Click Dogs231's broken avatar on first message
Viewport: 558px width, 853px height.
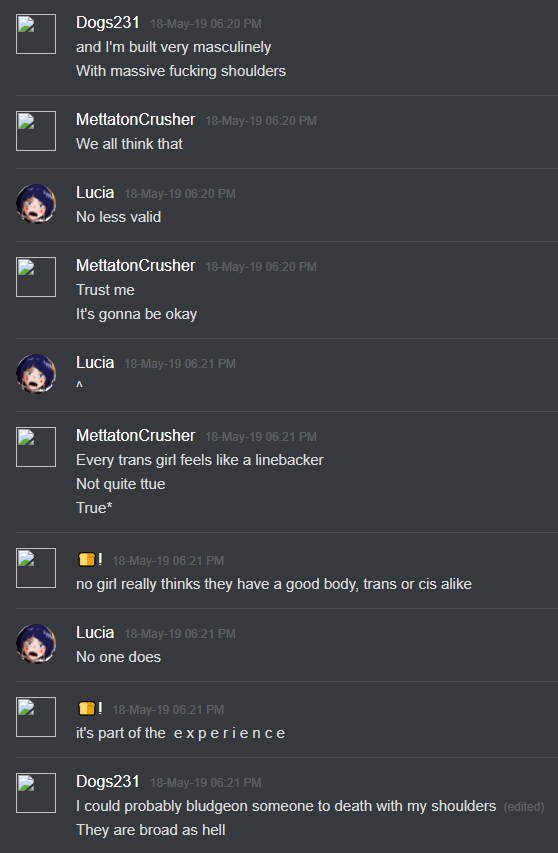coord(36,34)
